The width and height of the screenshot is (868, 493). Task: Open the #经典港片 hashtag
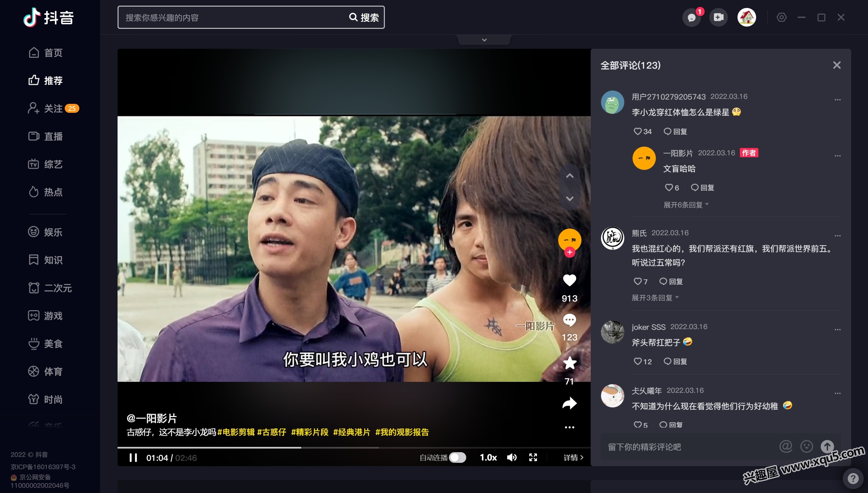[352, 432]
